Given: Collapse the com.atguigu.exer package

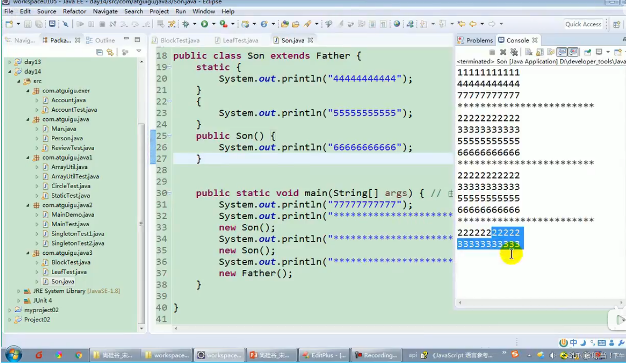Looking at the screenshot, I should coord(28,90).
